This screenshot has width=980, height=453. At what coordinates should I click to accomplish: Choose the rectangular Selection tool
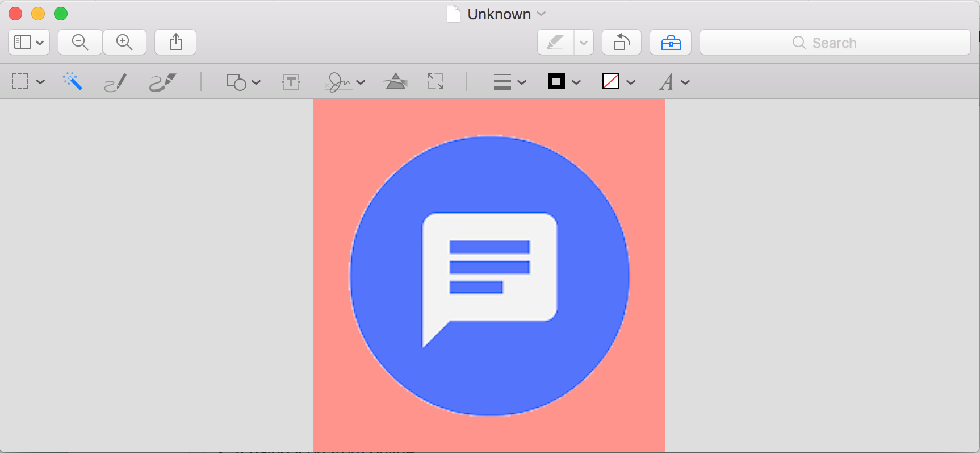pos(20,82)
